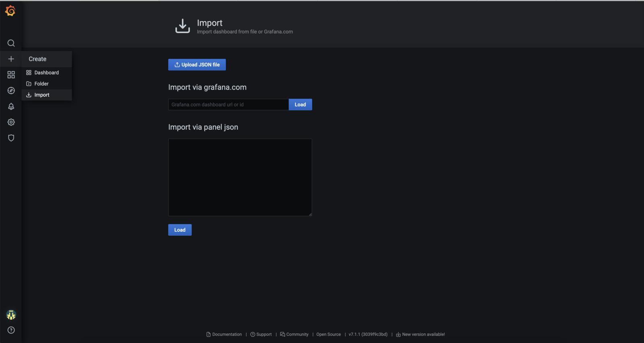Open the Open Source footer link
This screenshot has height=343, width=644.
pyautogui.click(x=328, y=335)
